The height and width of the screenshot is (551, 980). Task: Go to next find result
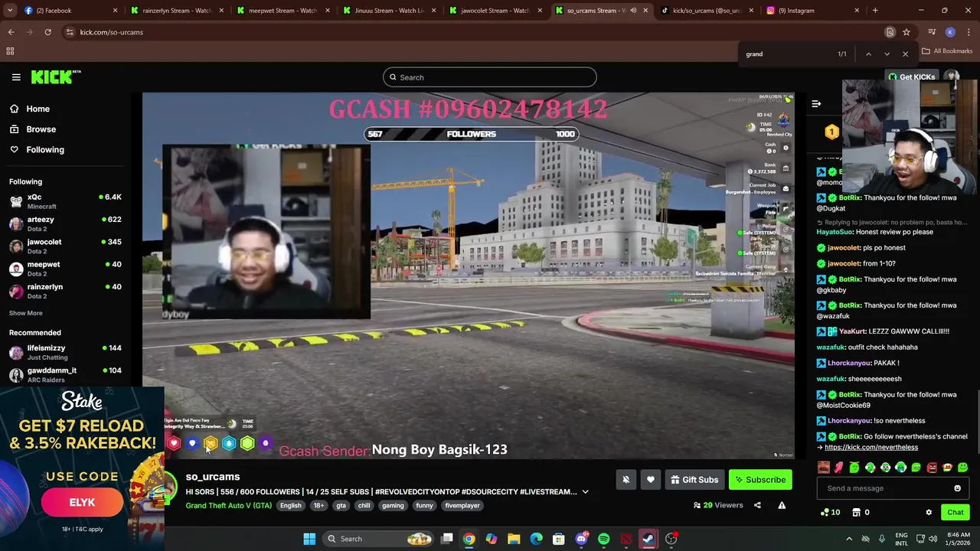[887, 54]
